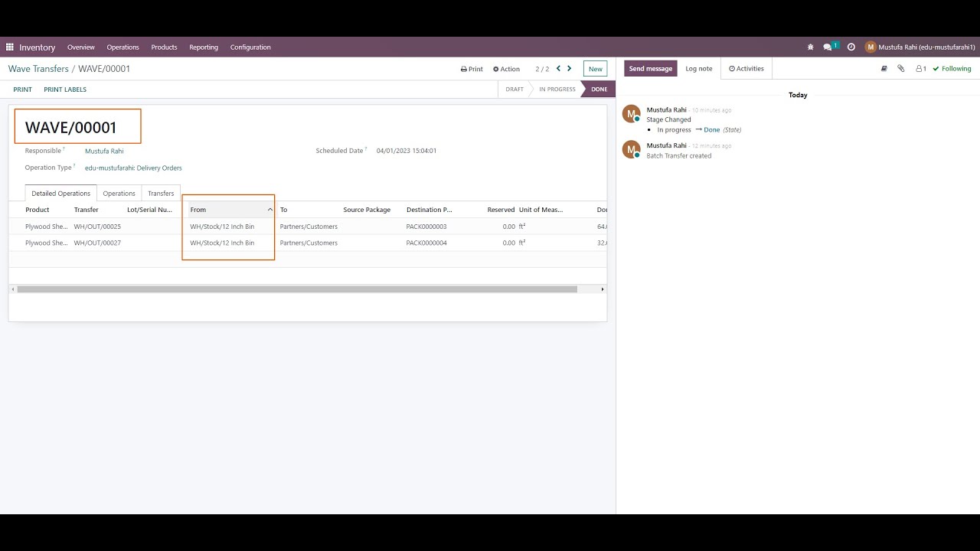Click scrollbar right arrow

(x=603, y=289)
